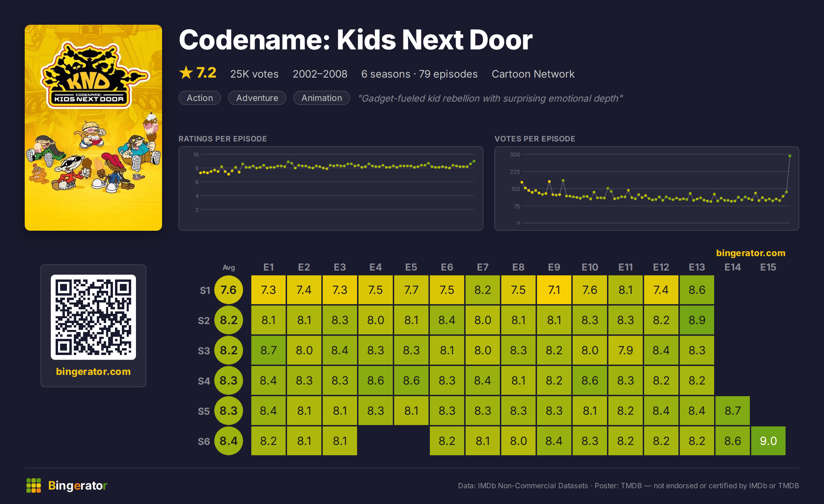The width and height of the screenshot is (824, 504).
Task: Click the Ratings Per Episode chart
Action: (331, 188)
